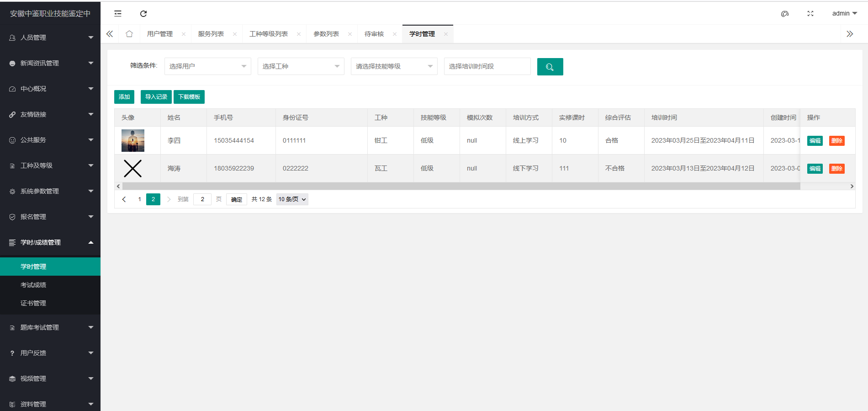868x411 pixels.
Task: Expand the 题库考试管理 sidebar menu
Action: (x=50, y=327)
